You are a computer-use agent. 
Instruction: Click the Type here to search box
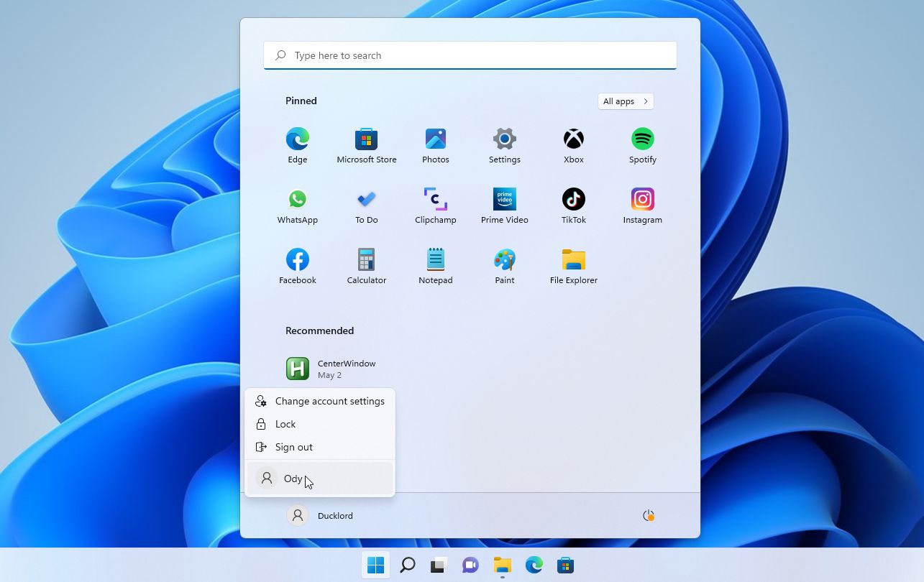(470, 55)
